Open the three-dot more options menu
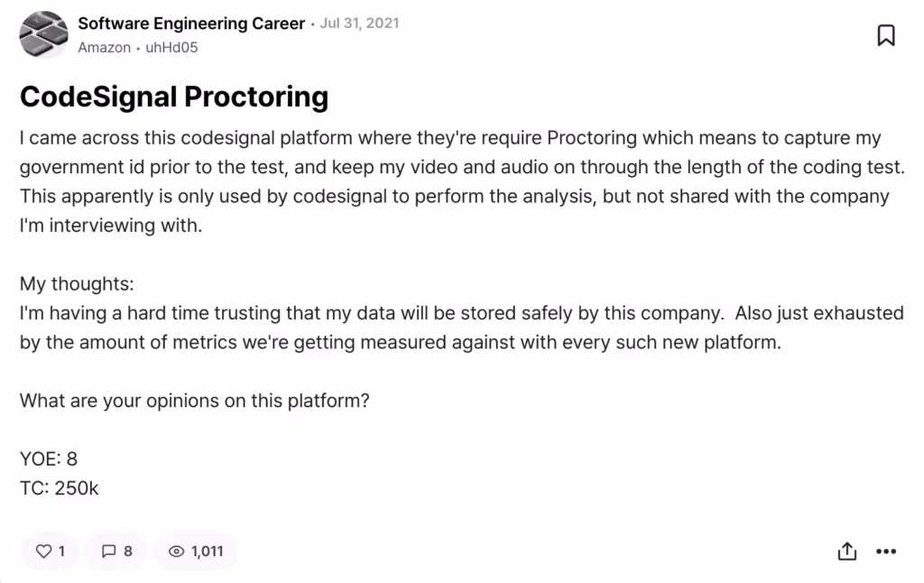The image size is (924, 583). click(888, 551)
